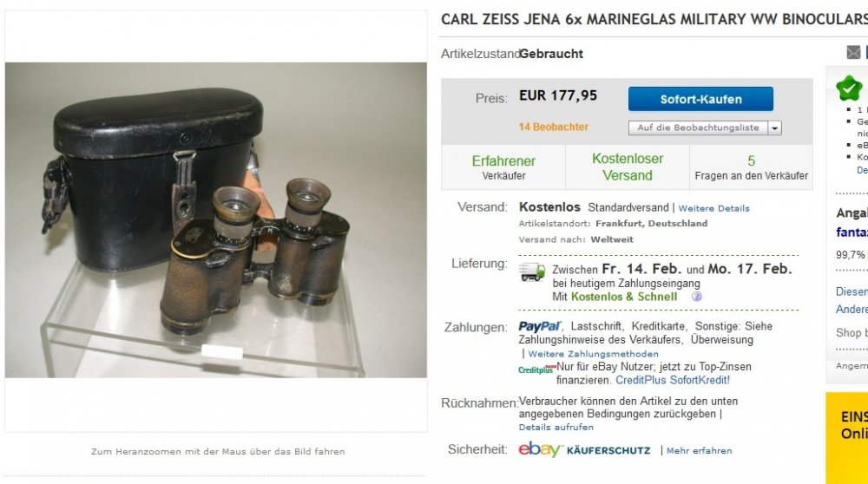Click the delivery truck icon
This screenshot has width=868, height=484.
[531, 271]
